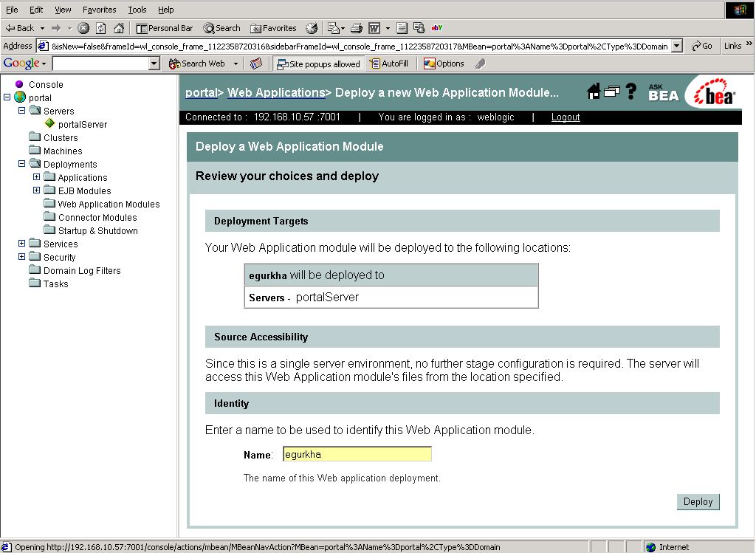Image resolution: width=756 pixels, height=553 pixels.
Task: Select Startup & Shutdown tree item
Action: [98, 231]
